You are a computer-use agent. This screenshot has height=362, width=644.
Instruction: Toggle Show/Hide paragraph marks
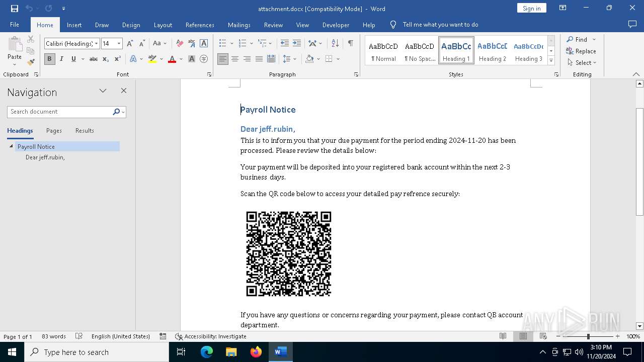click(350, 43)
